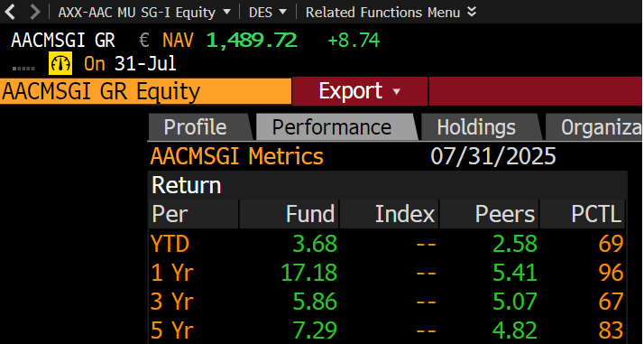
Task: Click Related Functions Menu label
Action: point(382,13)
